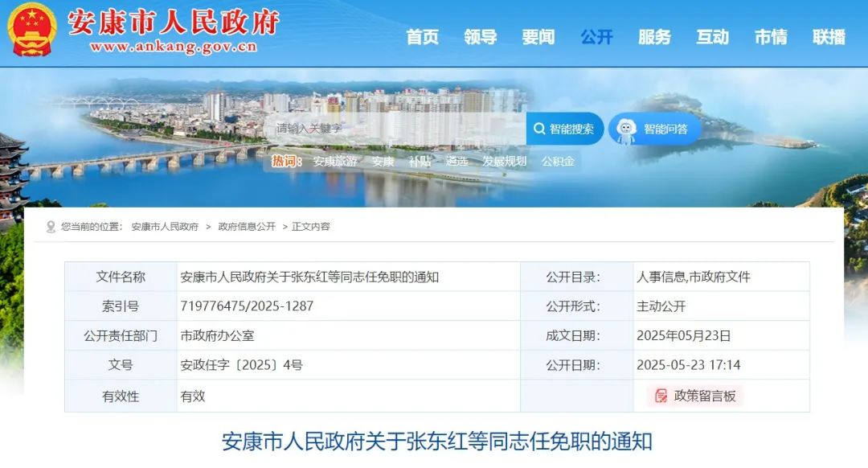The height and width of the screenshot is (468, 868).
Task: Click the national emblem logo
Action: click(x=31, y=30)
